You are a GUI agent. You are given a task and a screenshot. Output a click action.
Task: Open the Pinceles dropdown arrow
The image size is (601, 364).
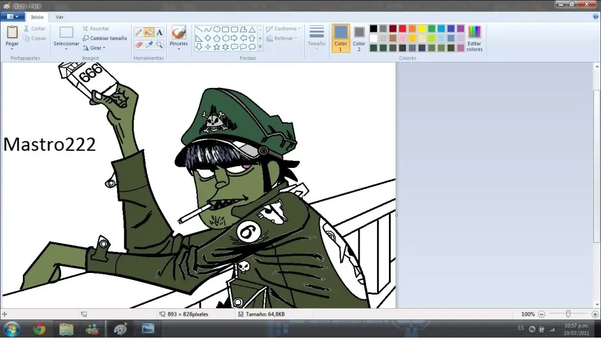[x=179, y=49]
